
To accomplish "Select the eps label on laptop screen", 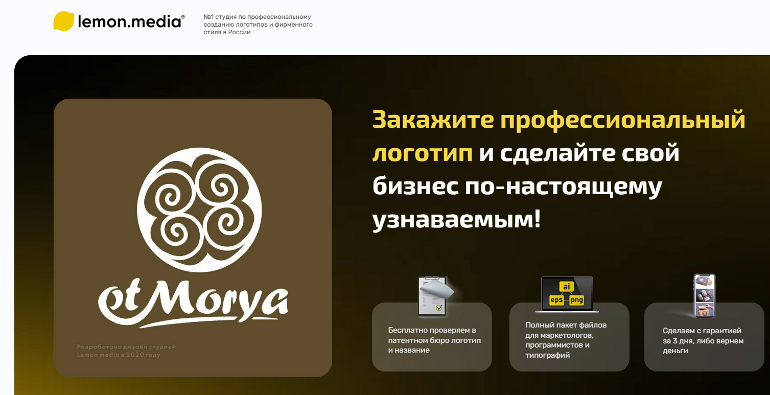I will 556,299.
